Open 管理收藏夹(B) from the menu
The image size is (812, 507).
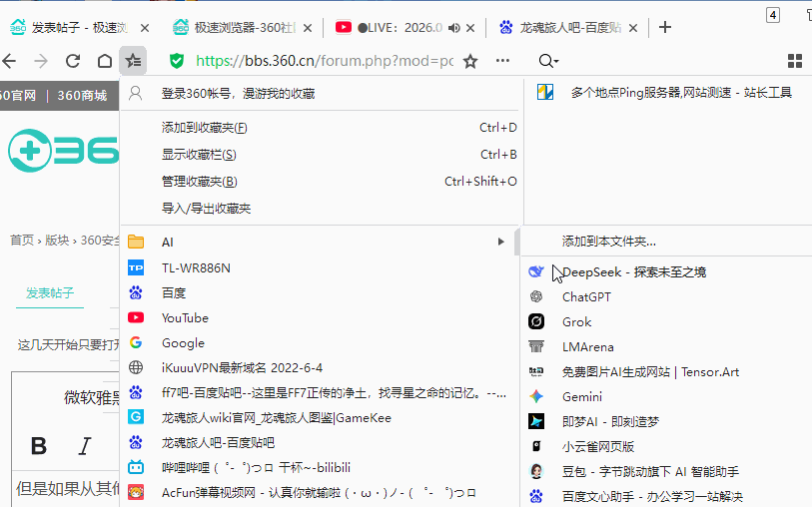coord(319,181)
